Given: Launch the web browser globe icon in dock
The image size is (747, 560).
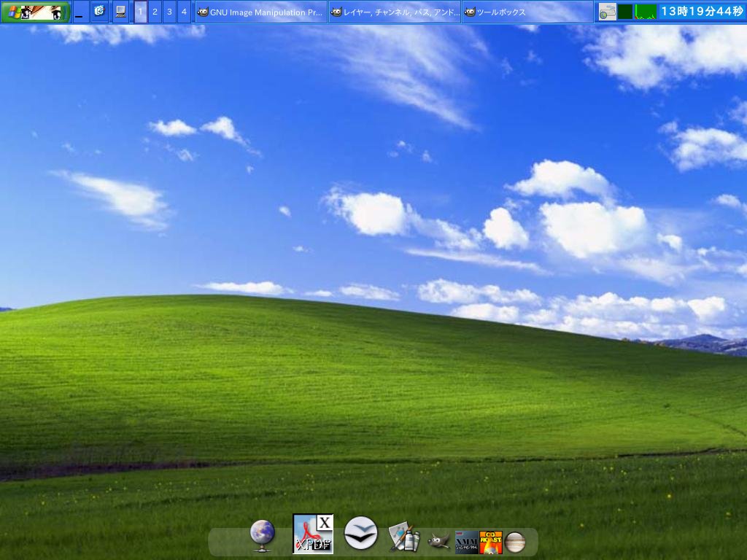Looking at the screenshot, I should coord(261,534).
